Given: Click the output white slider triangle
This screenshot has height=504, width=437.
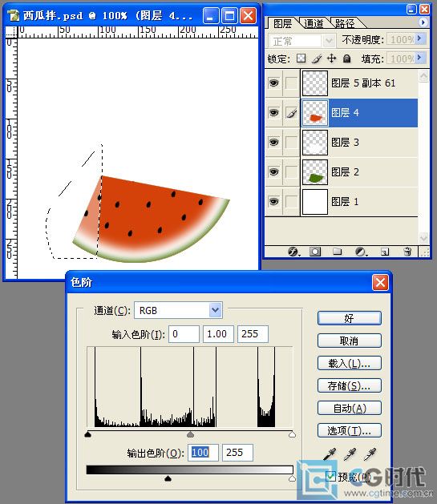Looking at the screenshot, I should pyautogui.click(x=292, y=478).
